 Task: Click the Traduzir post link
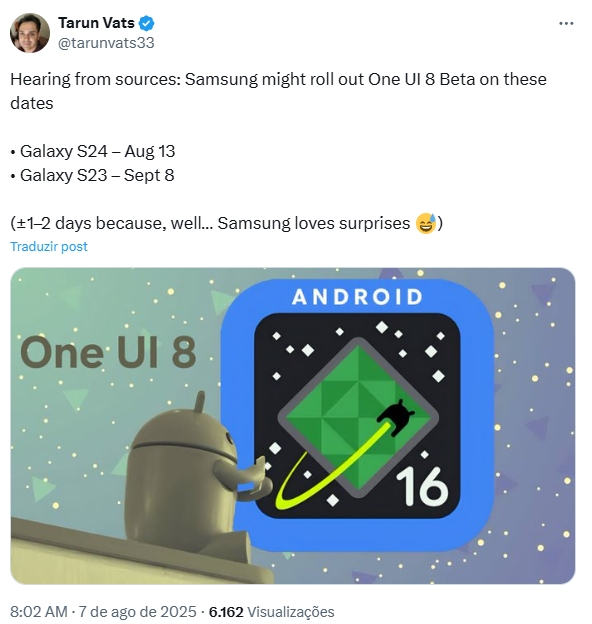tap(49, 246)
